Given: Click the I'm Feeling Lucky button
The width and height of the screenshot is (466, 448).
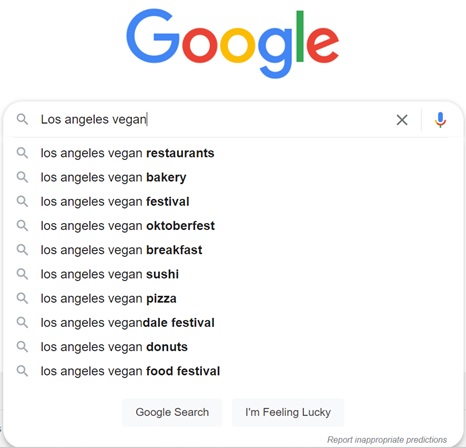Looking at the screenshot, I should click(288, 412).
